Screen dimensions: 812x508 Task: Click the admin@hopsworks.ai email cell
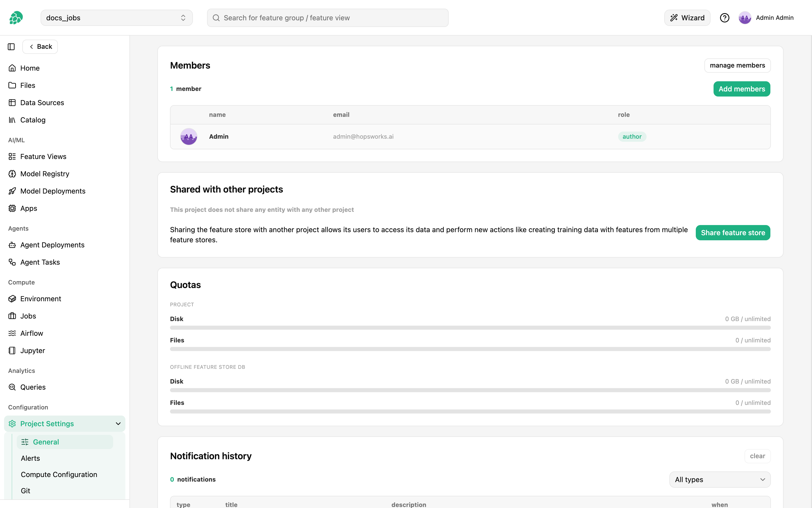[363, 137]
